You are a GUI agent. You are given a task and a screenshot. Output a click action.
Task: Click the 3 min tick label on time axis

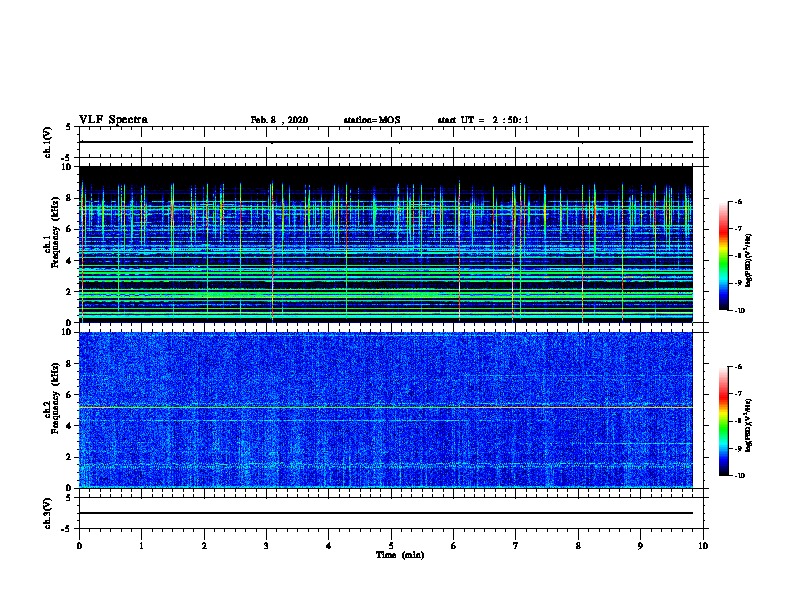click(x=266, y=546)
